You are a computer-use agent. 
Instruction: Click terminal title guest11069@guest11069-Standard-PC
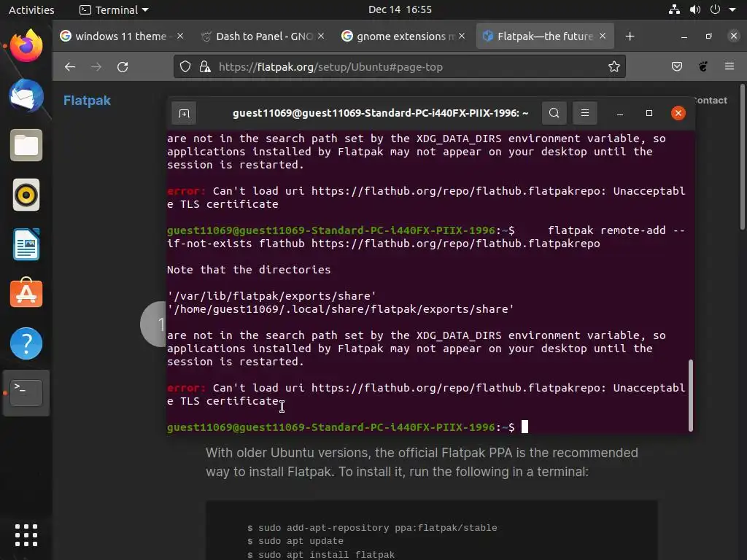[x=380, y=113]
